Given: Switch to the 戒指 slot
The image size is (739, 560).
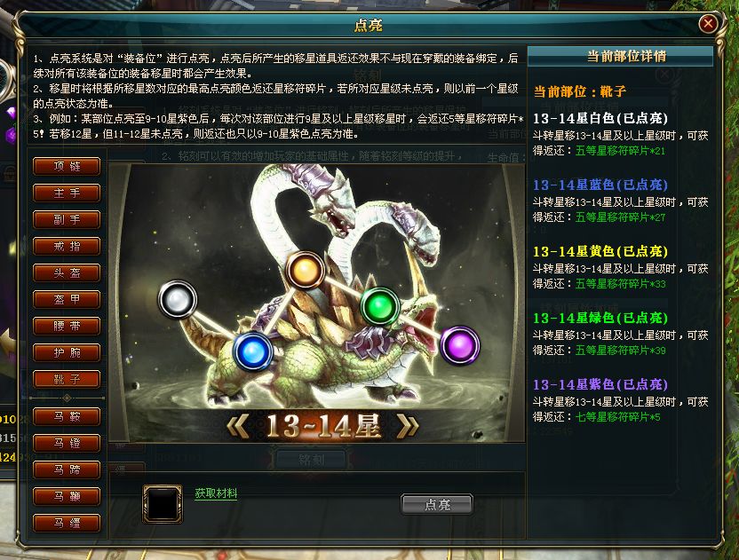Looking at the screenshot, I should click(x=67, y=246).
